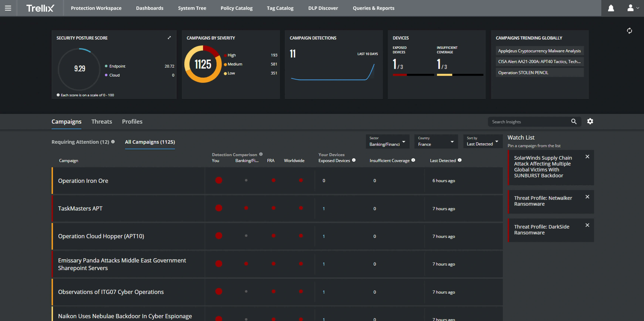Expand the Sort by Last Detected dropdown
Viewport: 644px width, 321px height.
pos(483,141)
